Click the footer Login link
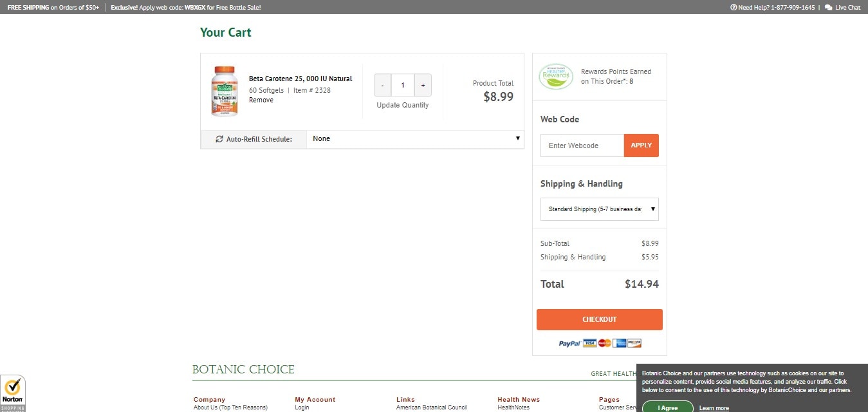This screenshot has width=868, height=412. click(x=302, y=407)
